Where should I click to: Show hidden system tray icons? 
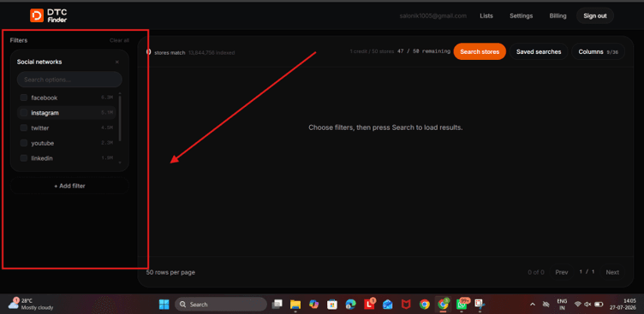tap(533, 305)
